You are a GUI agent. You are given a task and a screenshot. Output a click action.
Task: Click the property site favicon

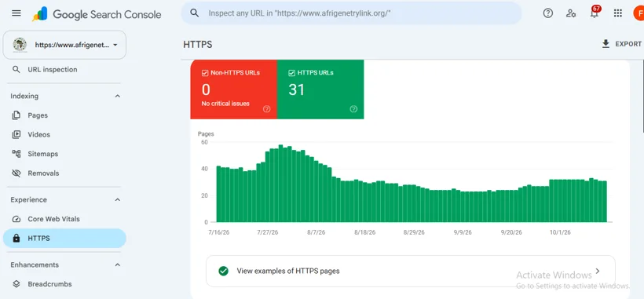pyautogui.click(x=20, y=45)
